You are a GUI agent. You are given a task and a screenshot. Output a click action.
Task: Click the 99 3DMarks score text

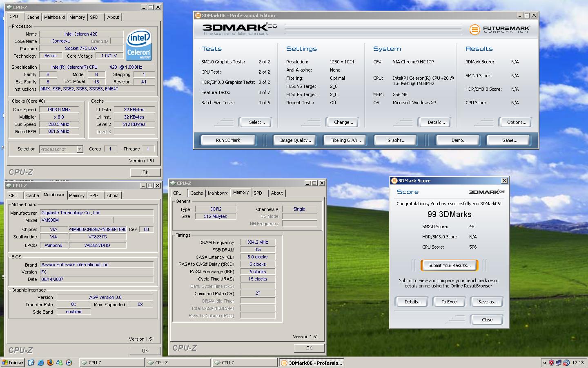[449, 214]
